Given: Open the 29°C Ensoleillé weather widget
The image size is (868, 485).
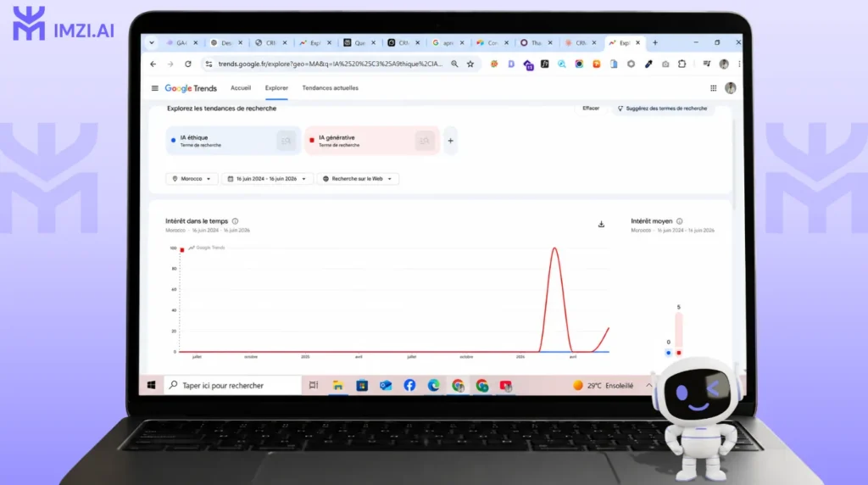Looking at the screenshot, I should 604,385.
